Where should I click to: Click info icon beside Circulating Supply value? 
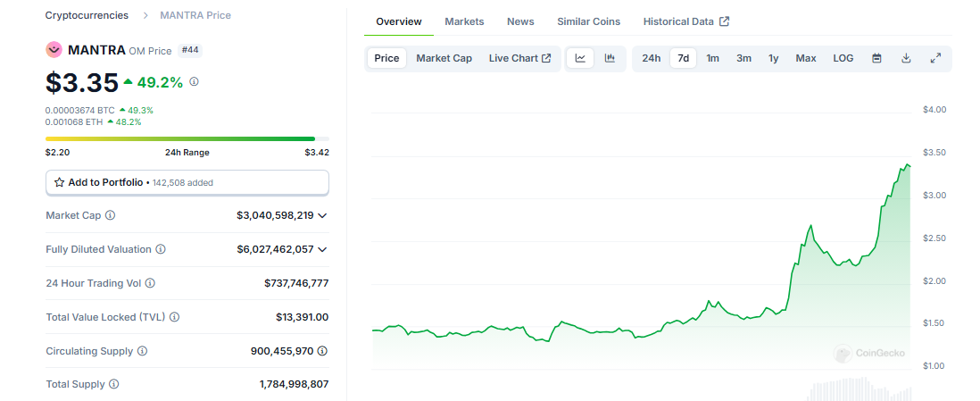322,351
